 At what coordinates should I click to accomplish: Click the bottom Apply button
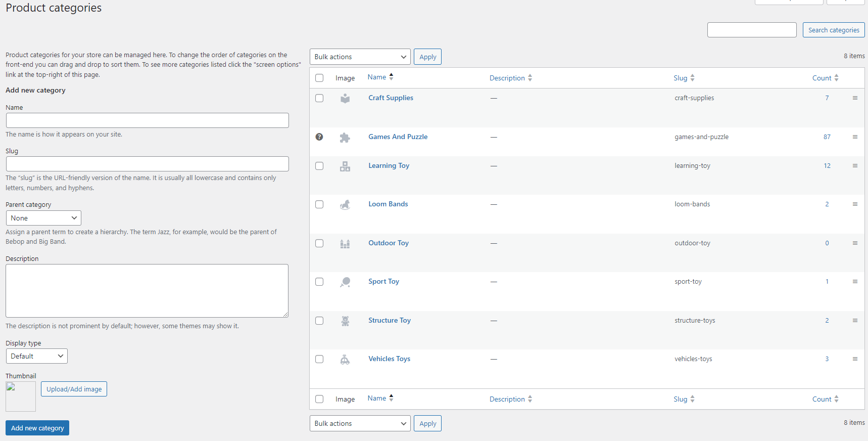point(427,423)
